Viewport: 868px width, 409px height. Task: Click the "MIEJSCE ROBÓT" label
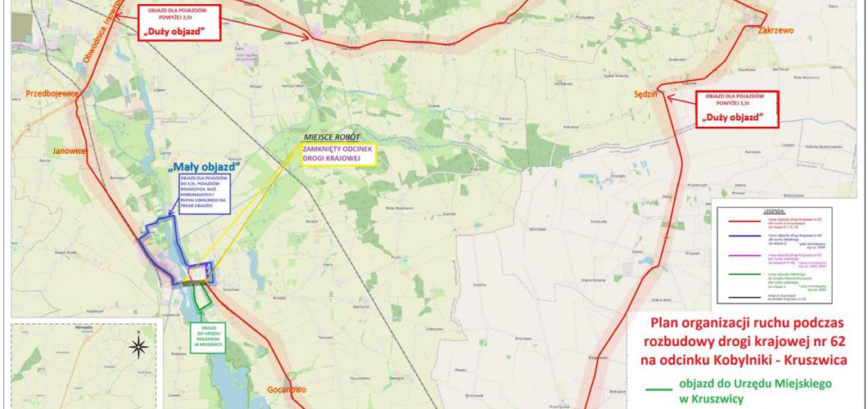pos(332,137)
